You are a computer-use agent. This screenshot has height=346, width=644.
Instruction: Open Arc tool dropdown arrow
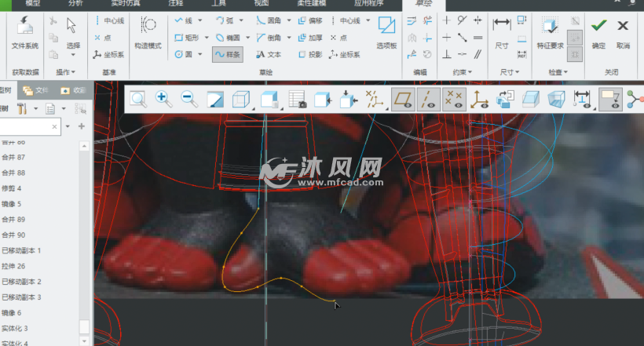pos(241,20)
